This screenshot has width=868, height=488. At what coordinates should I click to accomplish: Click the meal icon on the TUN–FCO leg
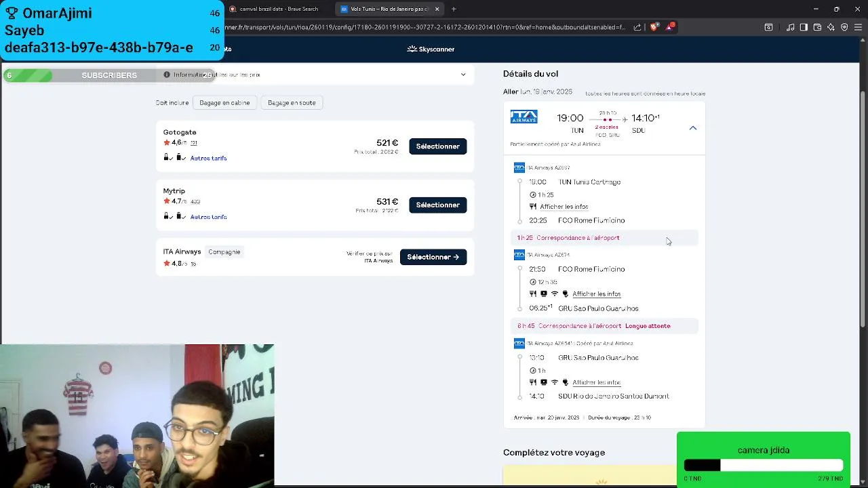pyautogui.click(x=533, y=206)
